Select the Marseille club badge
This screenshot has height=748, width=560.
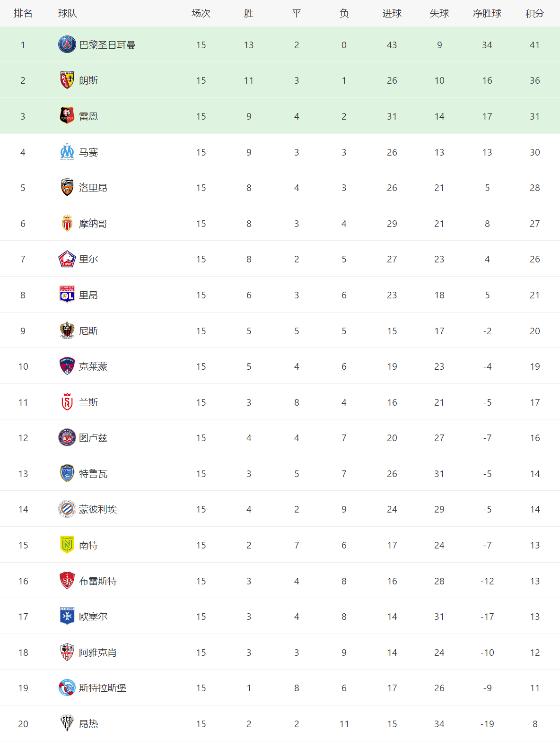tap(67, 152)
